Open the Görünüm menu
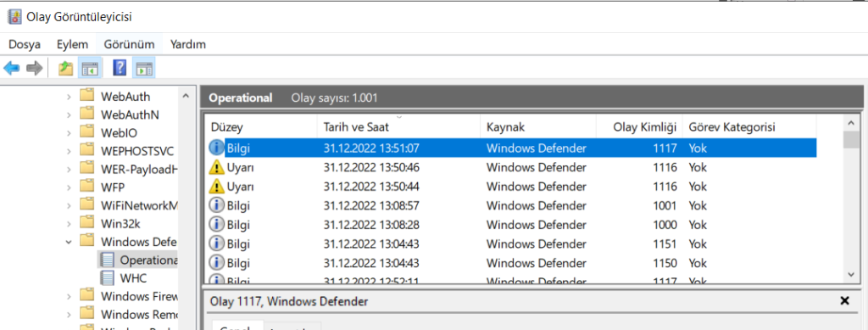This screenshot has height=330, width=868. point(129,44)
